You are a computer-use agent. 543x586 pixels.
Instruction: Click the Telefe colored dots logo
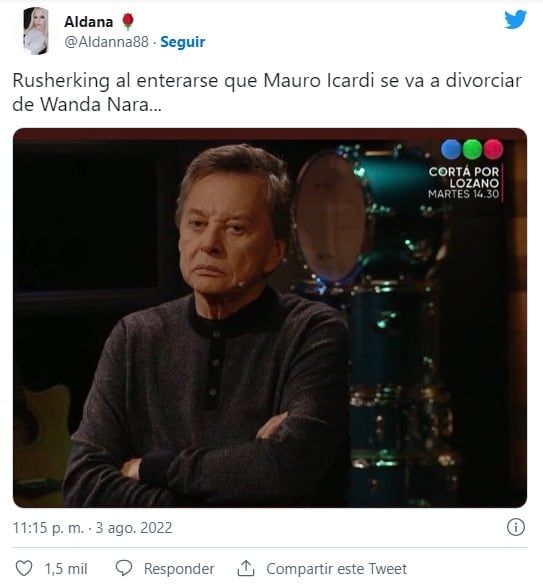pos(472,149)
